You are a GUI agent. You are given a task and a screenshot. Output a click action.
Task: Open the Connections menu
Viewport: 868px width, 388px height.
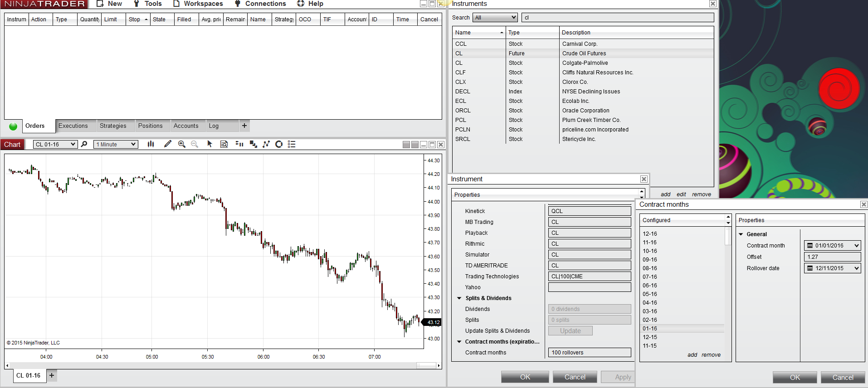click(x=260, y=4)
